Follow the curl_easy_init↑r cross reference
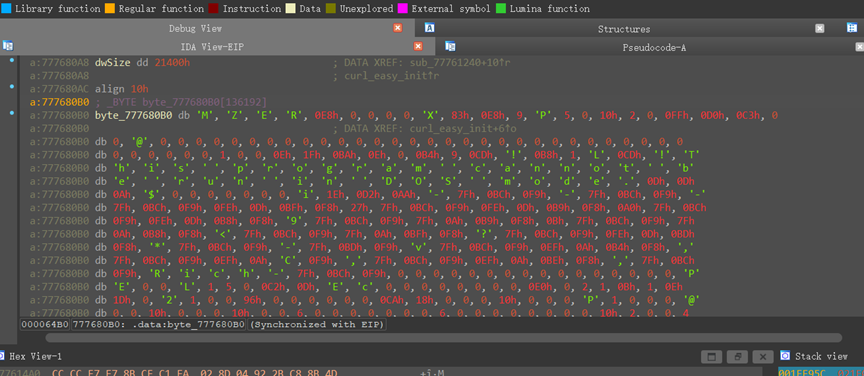 click(392, 76)
